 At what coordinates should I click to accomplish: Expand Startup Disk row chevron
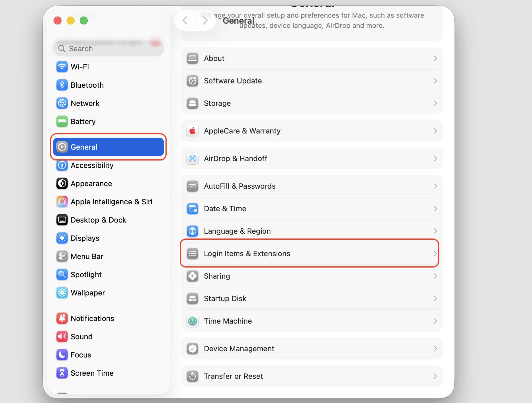(x=435, y=299)
